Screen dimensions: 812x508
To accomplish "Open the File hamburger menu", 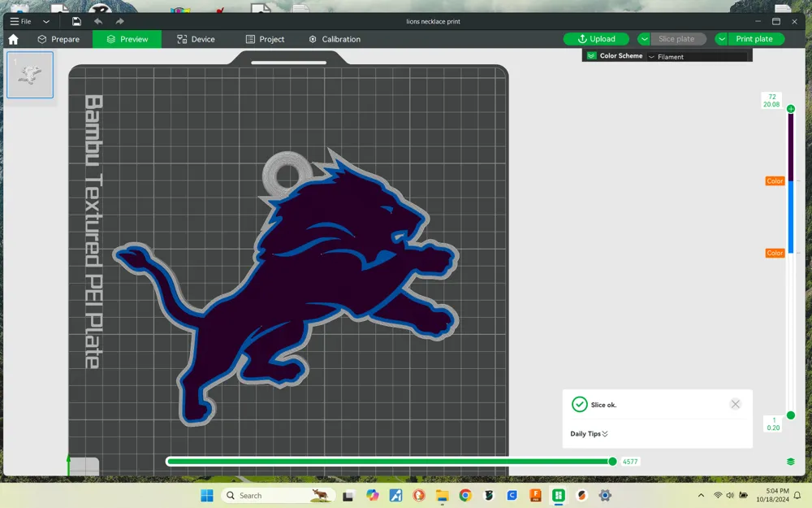I will [20, 21].
